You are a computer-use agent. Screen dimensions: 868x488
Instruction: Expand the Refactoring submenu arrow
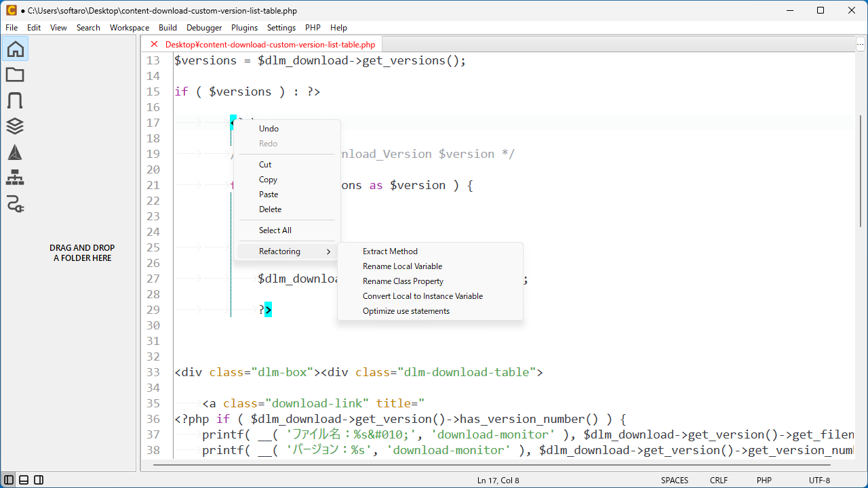[328, 251]
